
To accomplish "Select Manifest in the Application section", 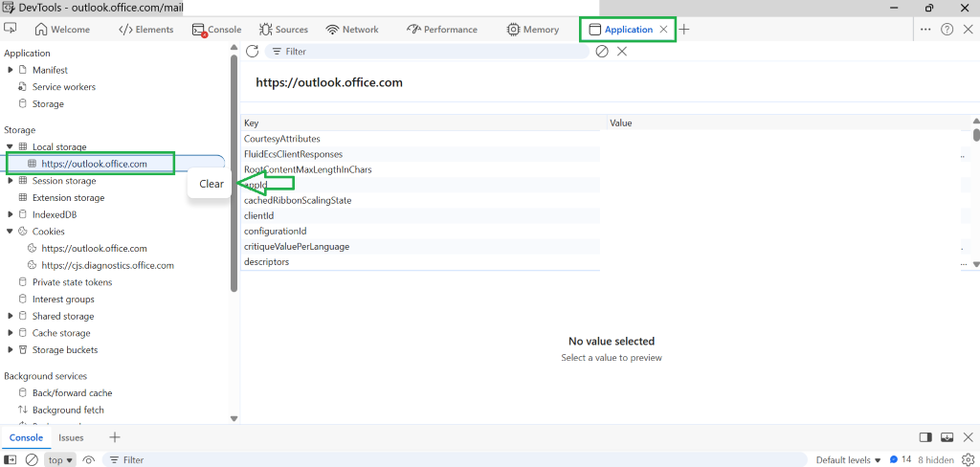I will [x=50, y=70].
